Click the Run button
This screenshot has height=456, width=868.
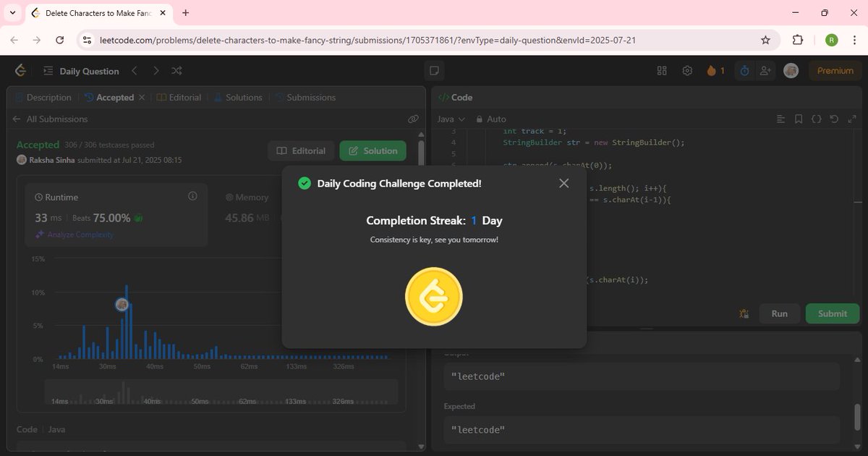tap(779, 313)
